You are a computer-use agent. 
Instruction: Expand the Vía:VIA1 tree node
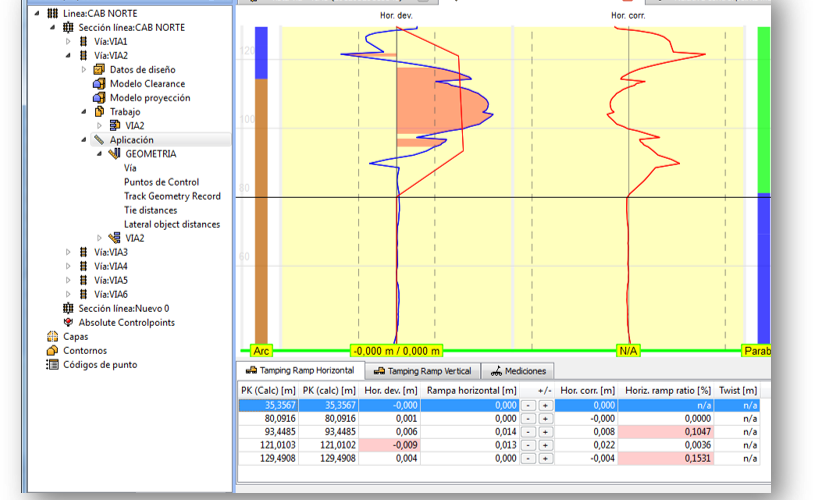pyautogui.click(x=68, y=42)
